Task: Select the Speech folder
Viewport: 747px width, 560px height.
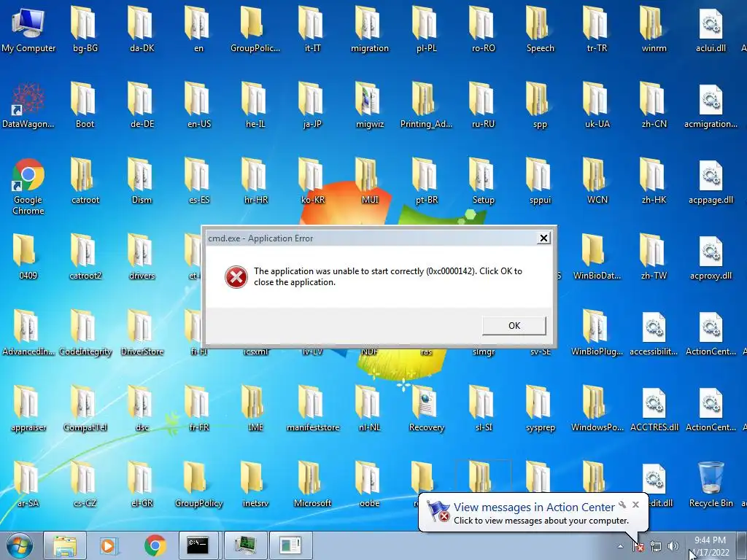Action: coord(541,29)
